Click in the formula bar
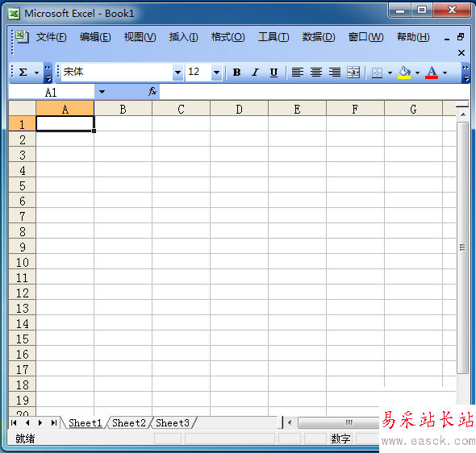Image resolution: width=476 pixels, height=453 pixels. [314, 92]
